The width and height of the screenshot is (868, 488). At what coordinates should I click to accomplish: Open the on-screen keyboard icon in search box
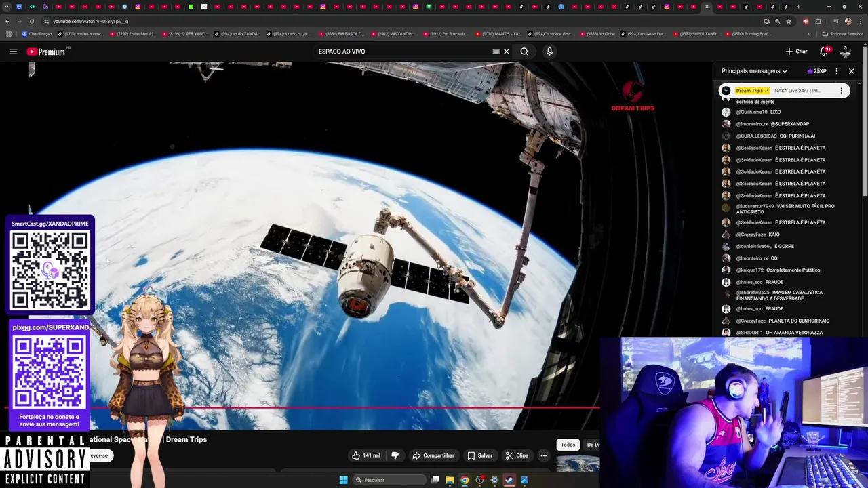496,52
